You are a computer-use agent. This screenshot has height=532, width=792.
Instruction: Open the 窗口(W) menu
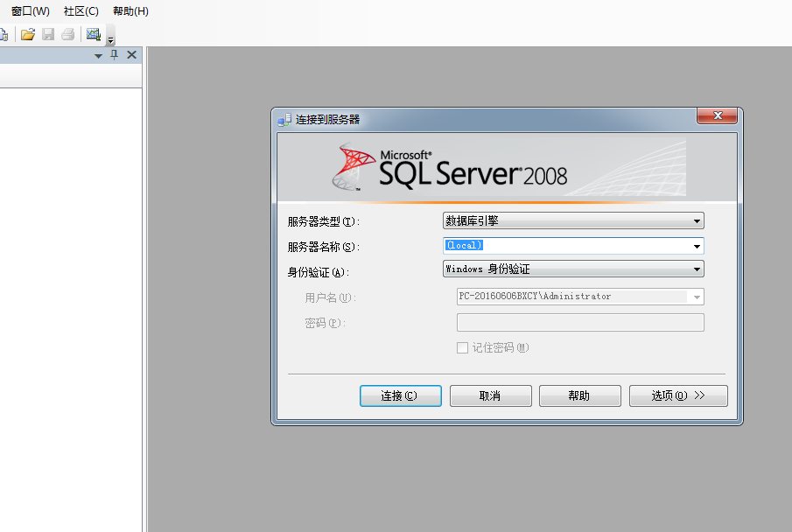[x=31, y=11]
